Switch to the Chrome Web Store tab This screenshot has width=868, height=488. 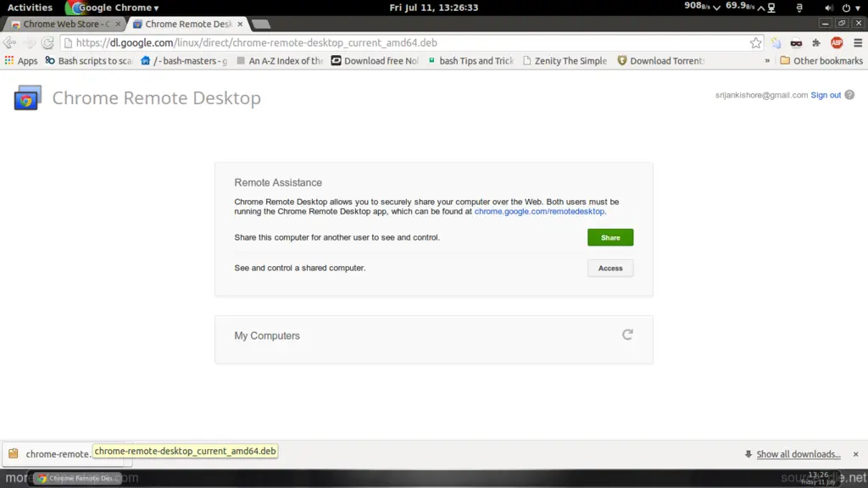(x=65, y=24)
